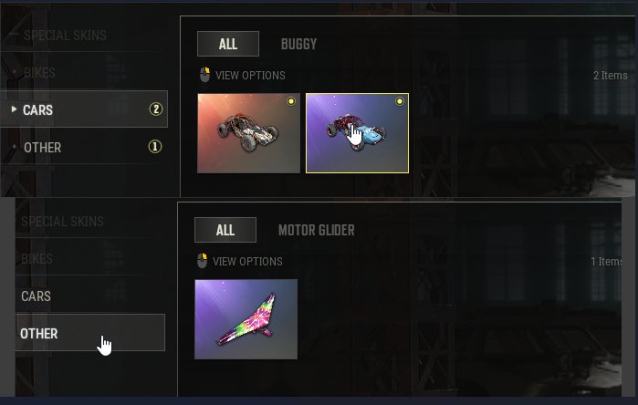Open upper VIEW OPTIONS text

[x=250, y=75]
